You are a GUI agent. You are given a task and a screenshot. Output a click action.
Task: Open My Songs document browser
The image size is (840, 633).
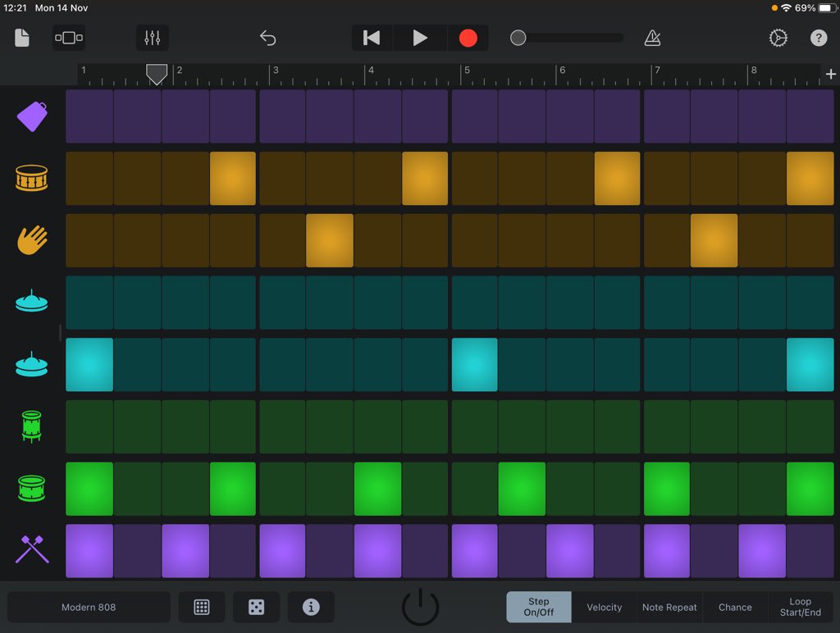pyautogui.click(x=22, y=38)
